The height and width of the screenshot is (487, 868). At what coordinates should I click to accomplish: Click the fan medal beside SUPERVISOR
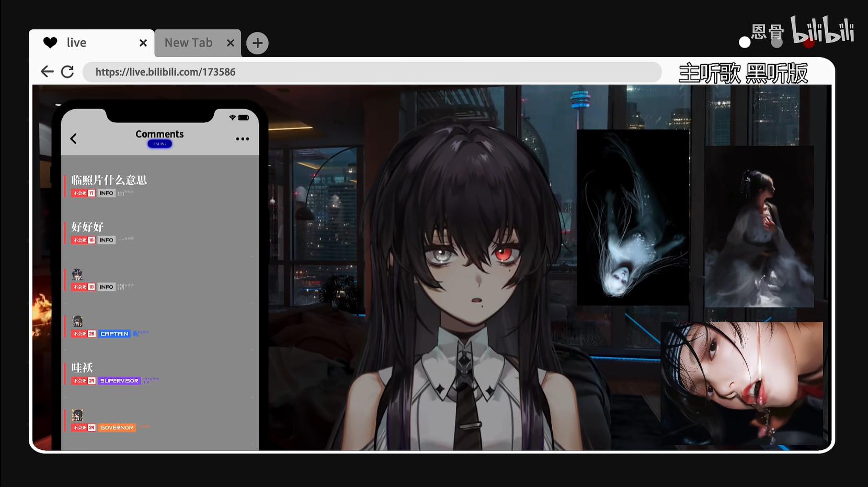pos(83,381)
